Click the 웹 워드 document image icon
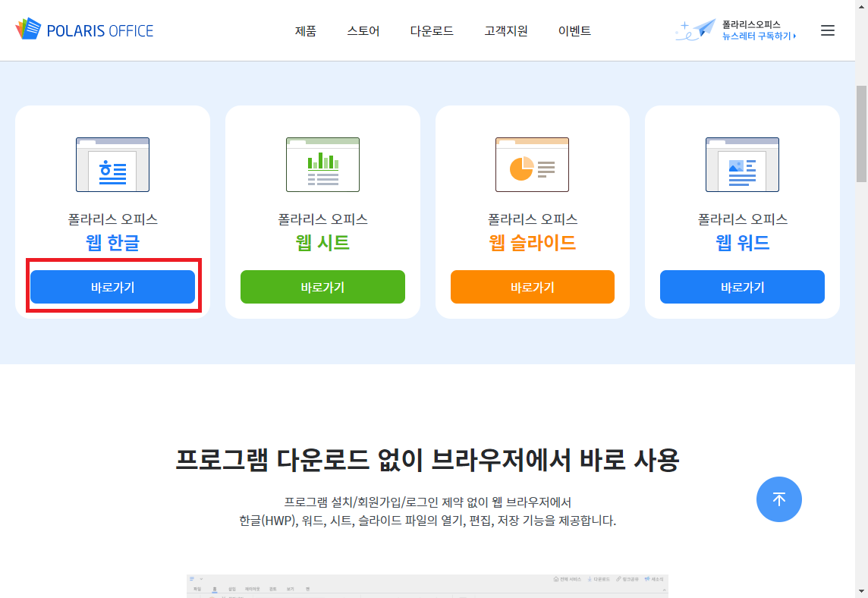Viewport: 868px width, 598px height. pos(742,164)
